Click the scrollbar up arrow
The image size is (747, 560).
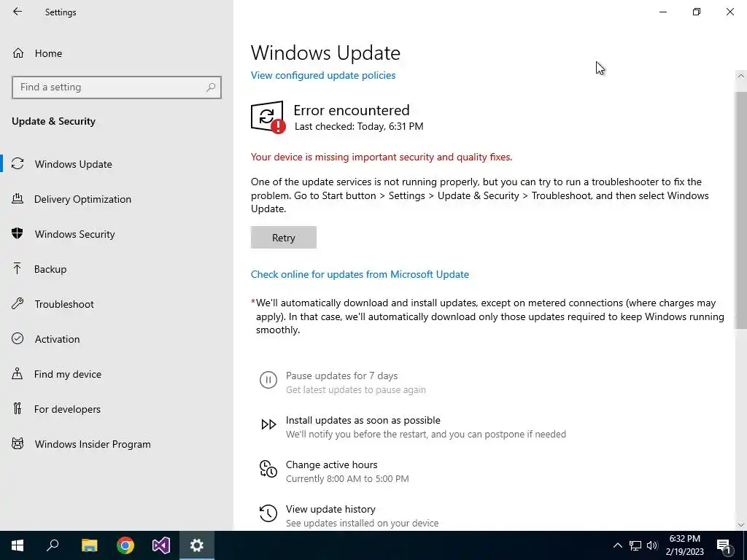pos(740,76)
